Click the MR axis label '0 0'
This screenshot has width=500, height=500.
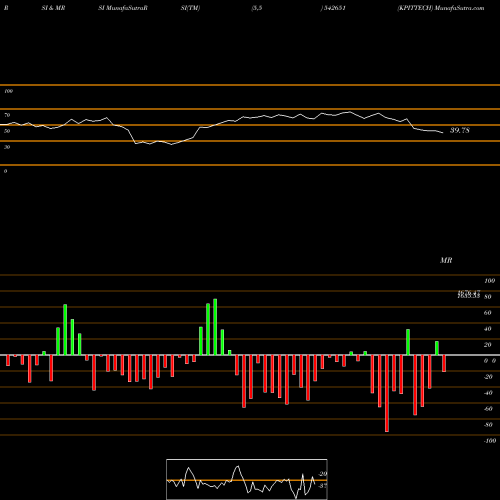click(x=490, y=361)
